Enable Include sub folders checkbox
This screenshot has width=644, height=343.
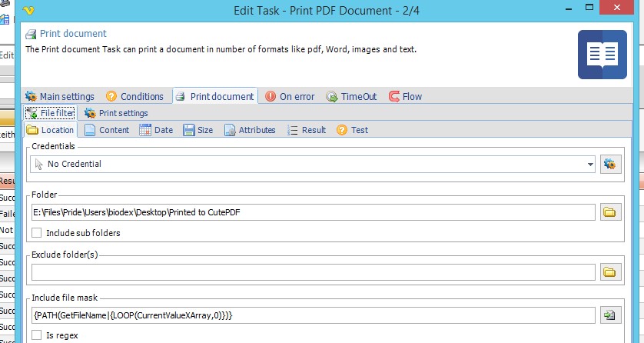point(38,233)
